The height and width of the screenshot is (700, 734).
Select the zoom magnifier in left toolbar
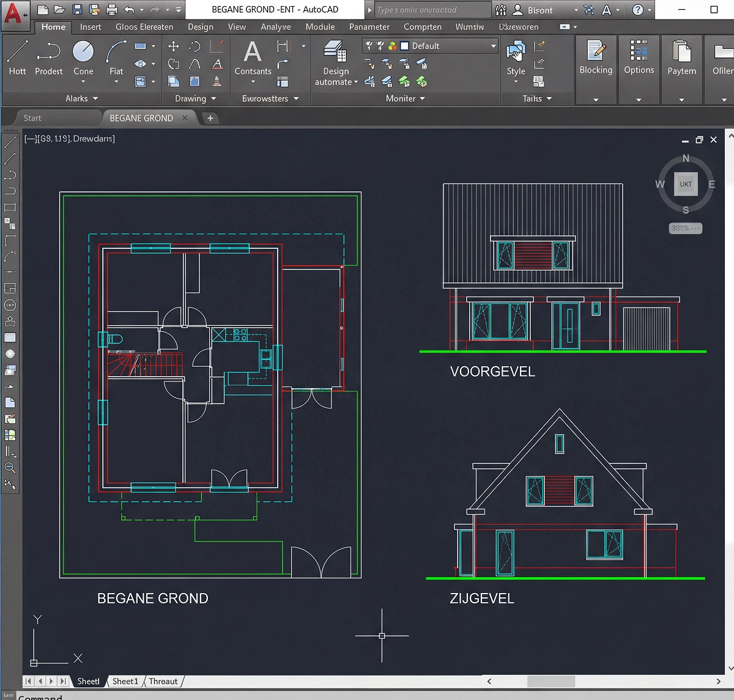click(x=10, y=468)
